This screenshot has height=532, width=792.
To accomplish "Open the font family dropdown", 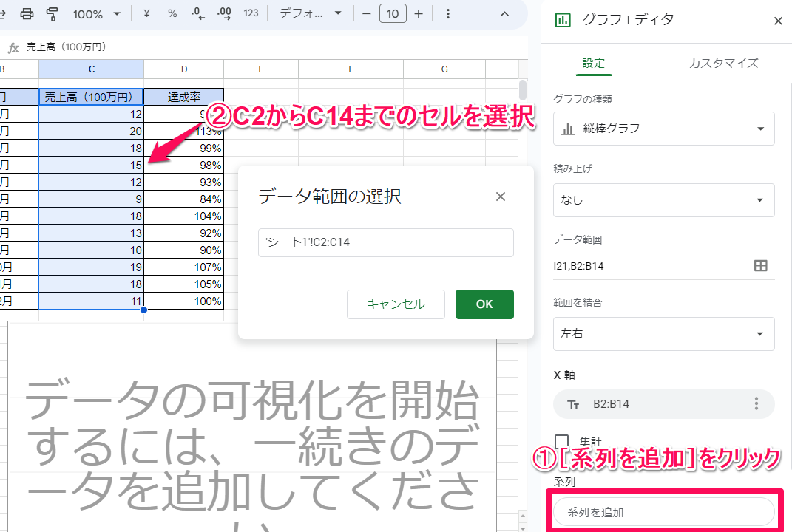I will tap(311, 13).
